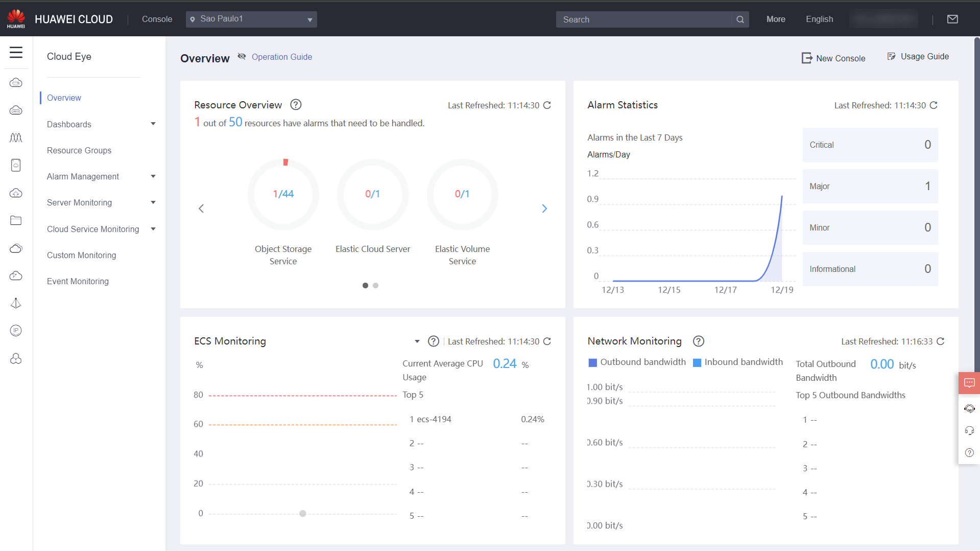The image size is (980, 551).
Task: Open the Operation Guide link
Action: point(281,57)
